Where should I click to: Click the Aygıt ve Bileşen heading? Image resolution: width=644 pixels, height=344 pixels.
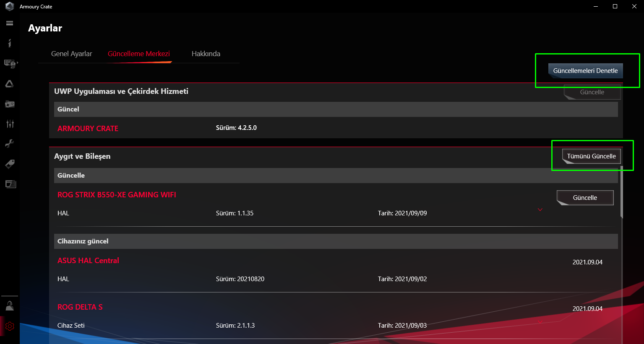pyautogui.click(x=82, y=156)
